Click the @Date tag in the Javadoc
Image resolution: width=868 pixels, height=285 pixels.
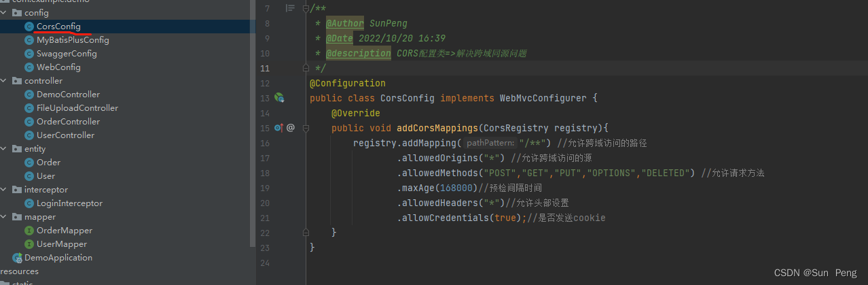pos(340,38)
